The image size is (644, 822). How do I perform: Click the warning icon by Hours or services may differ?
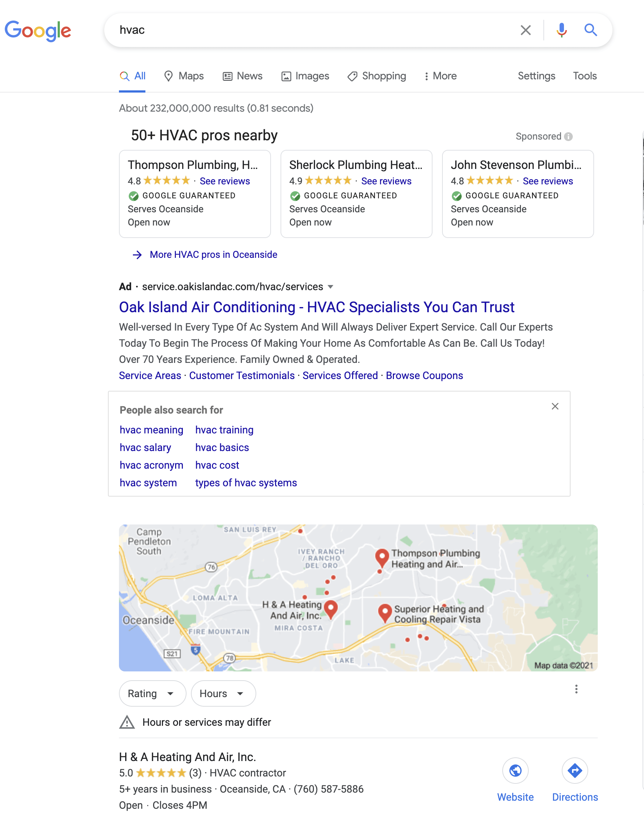tap(127, 722)
